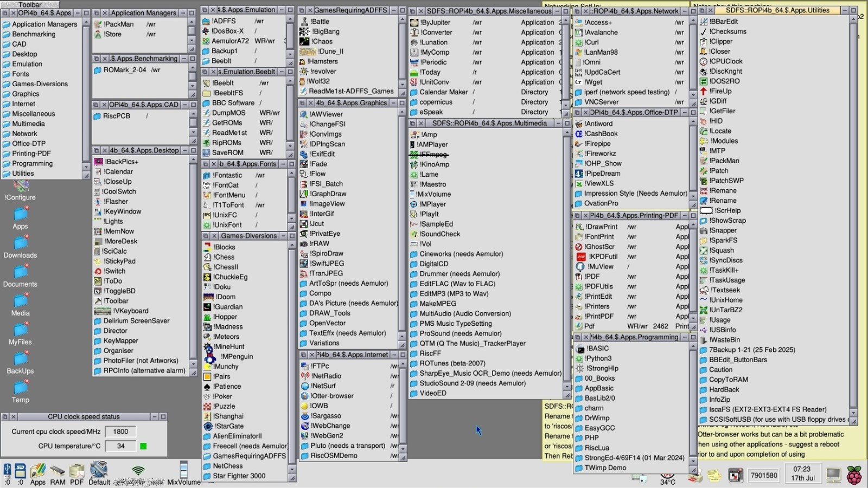This screenshot has width=868, height=488.
Task: Select !StrongHlp icon
Action: click(x=596, y=368)
